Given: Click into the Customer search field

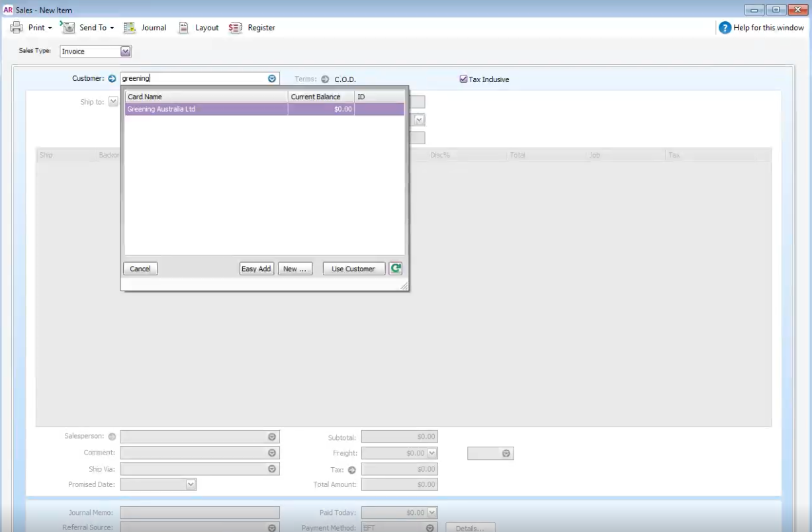Looking at the screenshot, I should tap(193, 79).
